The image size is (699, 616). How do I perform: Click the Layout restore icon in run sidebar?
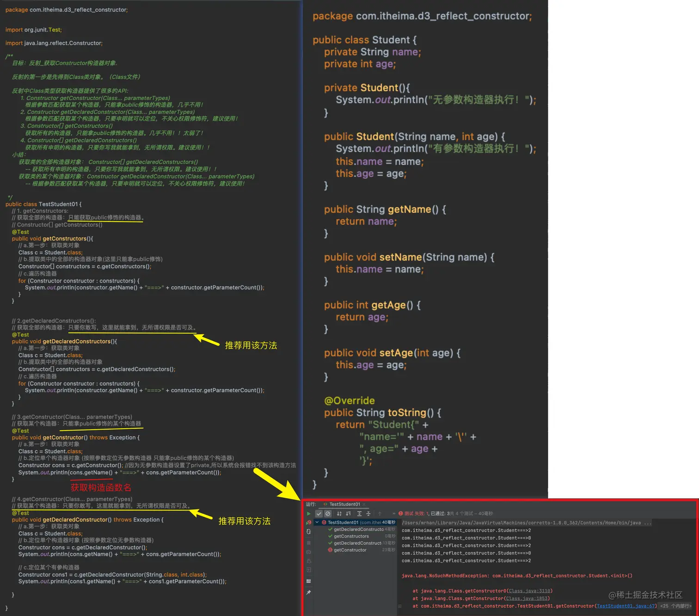pyautogui.click(x=309, y=581)
